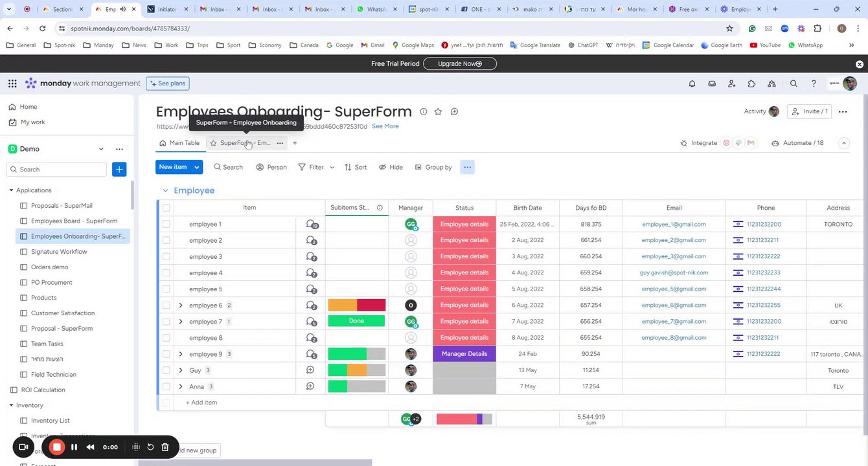Select Anna row checkbox
Image resolution: width=868 pixels, height=466 pixels.
[166, 386]
